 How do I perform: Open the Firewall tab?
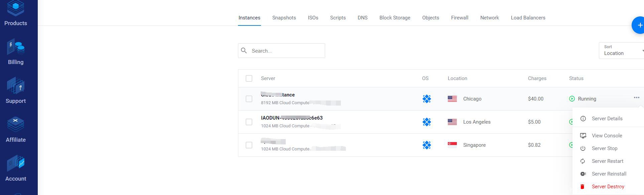point(460,18)
